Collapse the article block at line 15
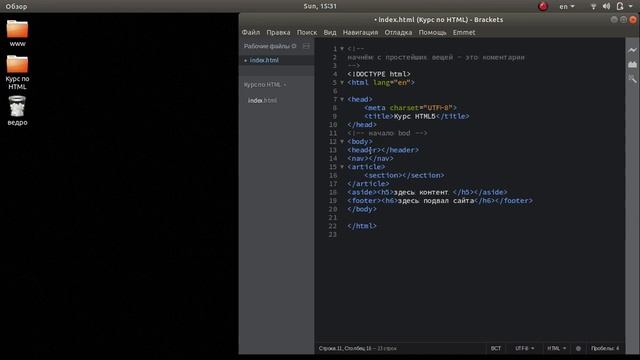The width and height of the screenshot is (640, 360). [x=342, y=167]
